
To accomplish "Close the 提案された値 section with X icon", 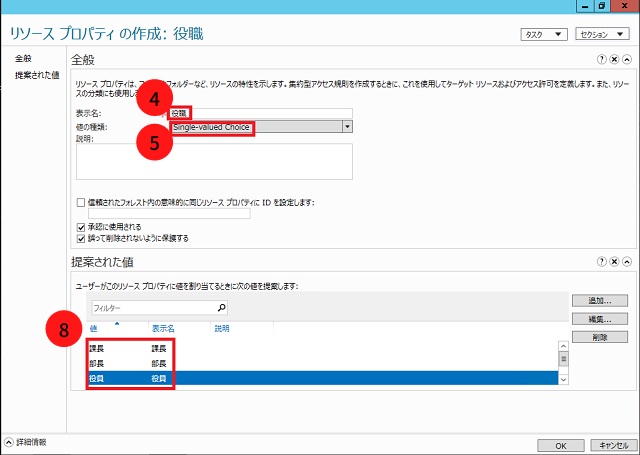I will (614, 261).
